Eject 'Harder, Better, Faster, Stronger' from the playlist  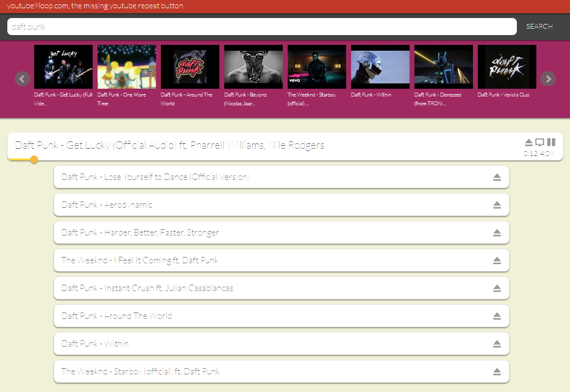coord(497,233)
